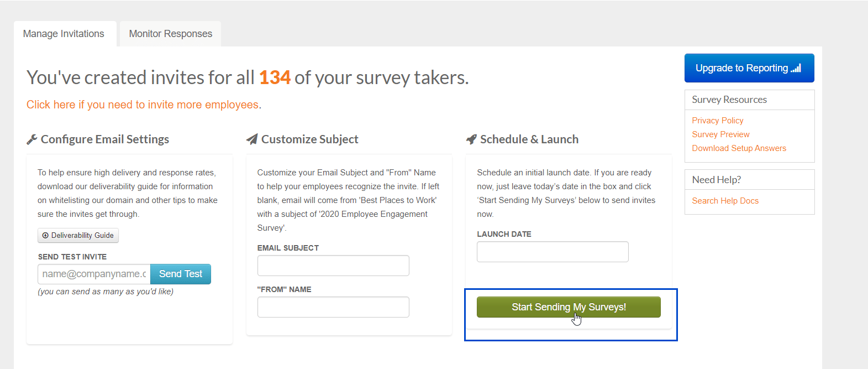Open the Privacy Policy link
This screenshot has width=868, height=369.
tap(717, 120)
